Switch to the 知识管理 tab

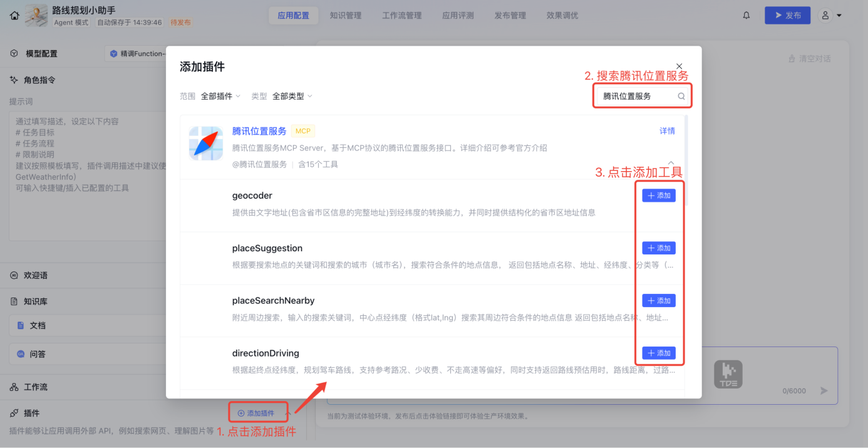pos(346,16)
